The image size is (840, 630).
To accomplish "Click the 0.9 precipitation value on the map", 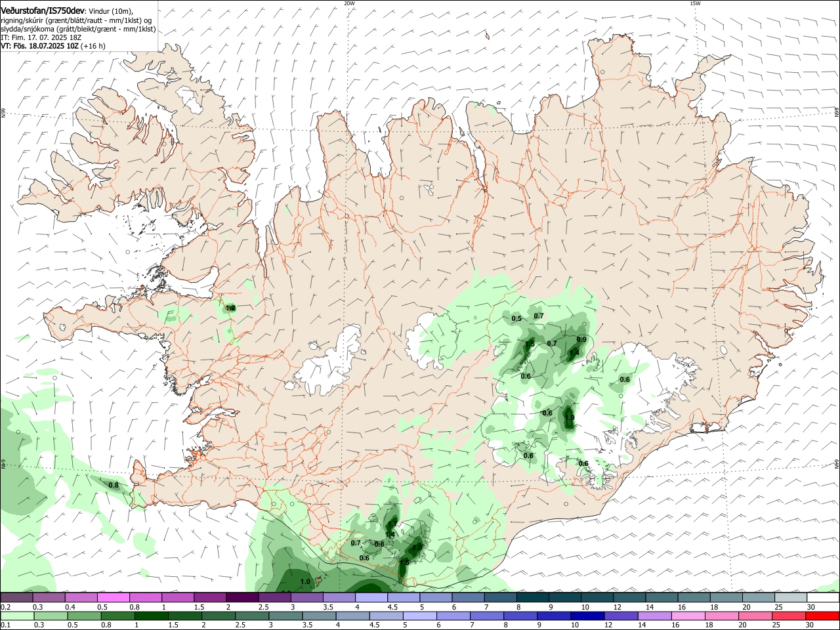I will 581,339.
